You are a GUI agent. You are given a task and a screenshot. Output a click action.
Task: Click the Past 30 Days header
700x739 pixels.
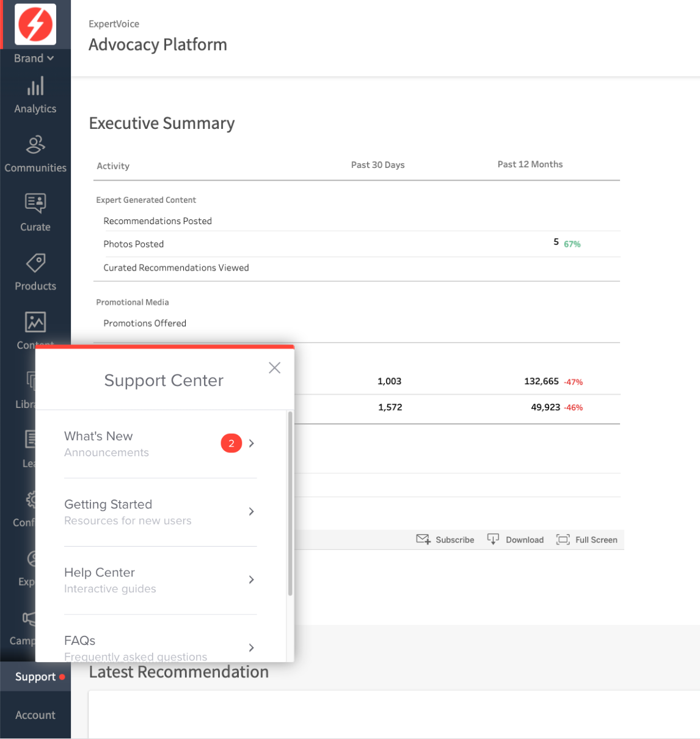tap(378, 165)
